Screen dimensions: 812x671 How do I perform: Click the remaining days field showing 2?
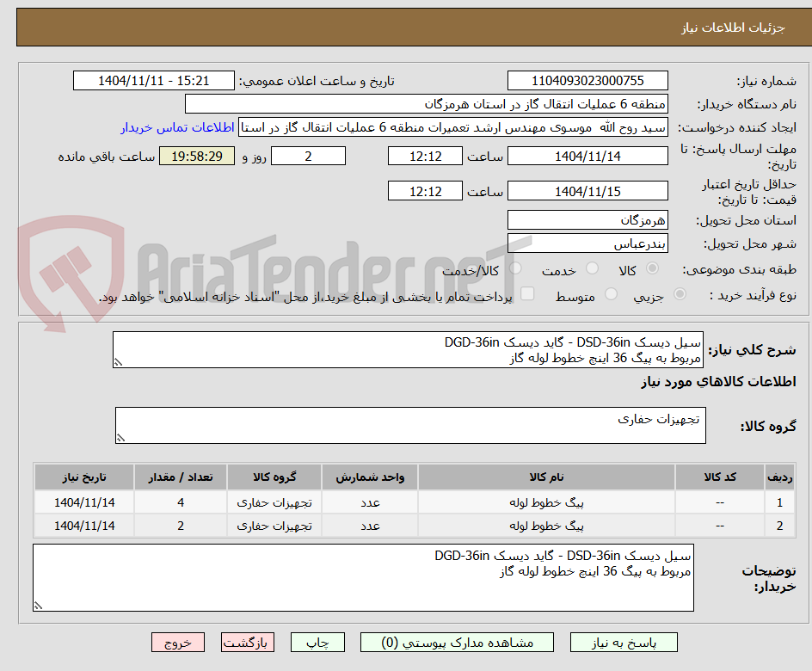pyautogui.click(x=308, y=156)
